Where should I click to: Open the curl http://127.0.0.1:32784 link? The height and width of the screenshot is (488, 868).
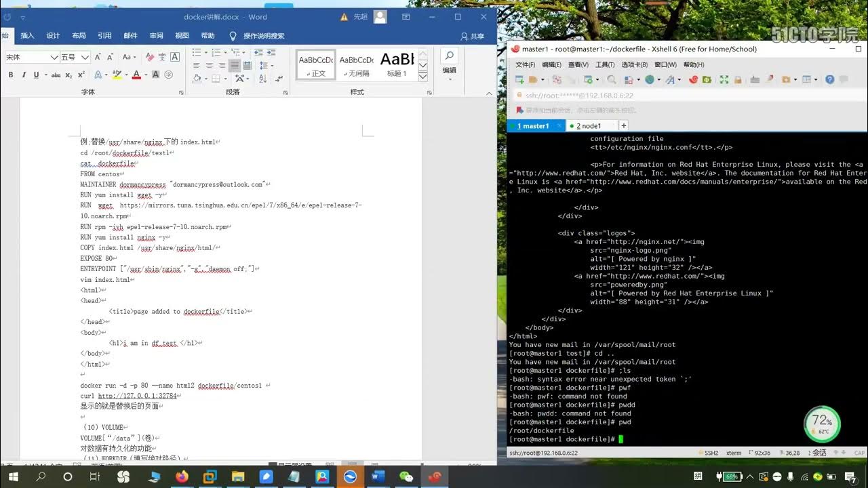[x=138, y=396]
